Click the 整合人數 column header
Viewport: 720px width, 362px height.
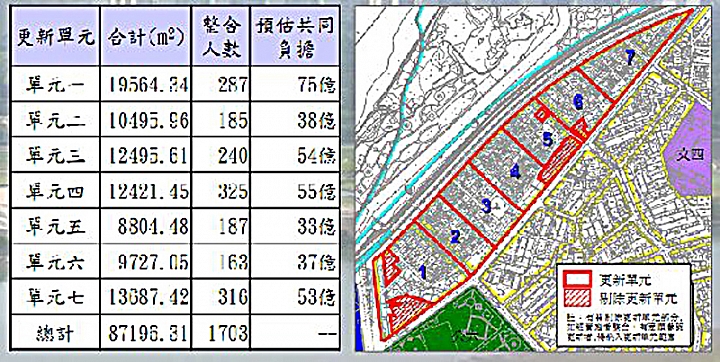[220, 37]
